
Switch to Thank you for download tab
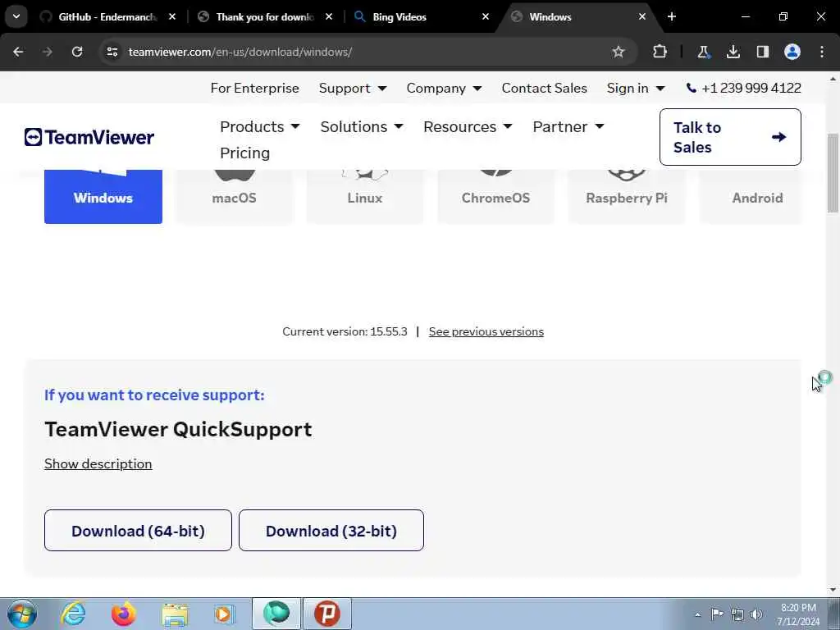(265, 16)
